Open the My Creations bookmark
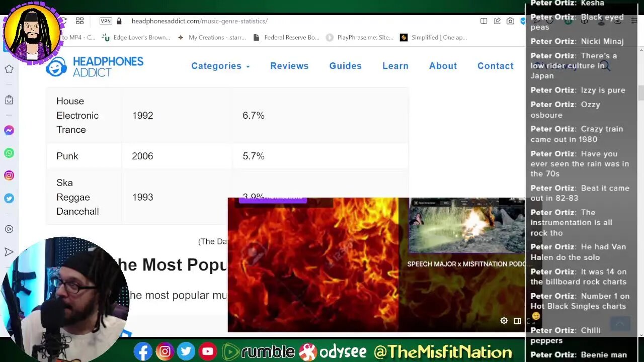 coord(212,37)
